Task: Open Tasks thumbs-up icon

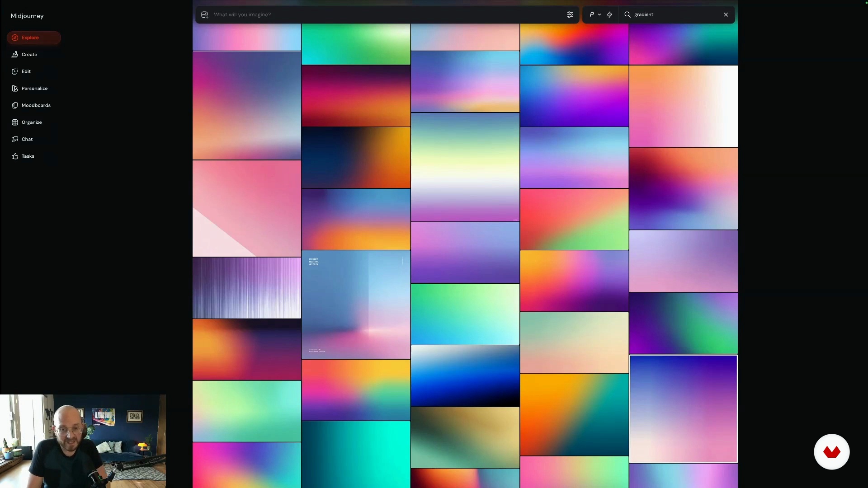Action: tap(15, 156)
